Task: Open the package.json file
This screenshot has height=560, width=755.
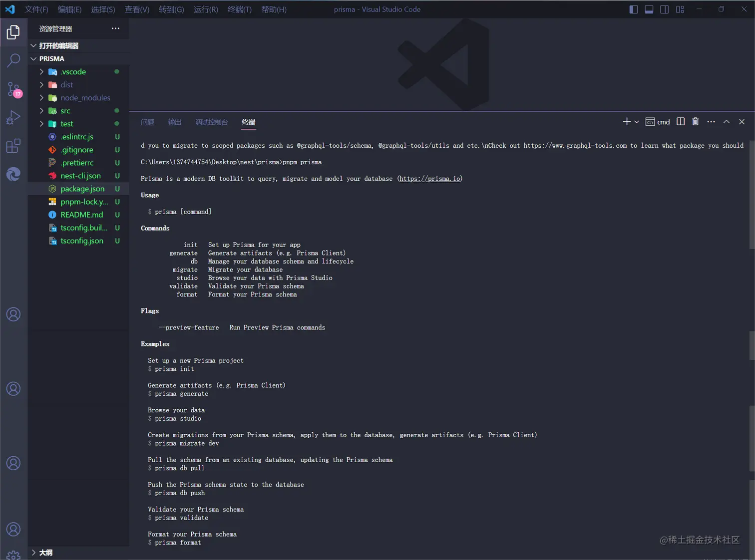Action: click(x=78, y=189)
